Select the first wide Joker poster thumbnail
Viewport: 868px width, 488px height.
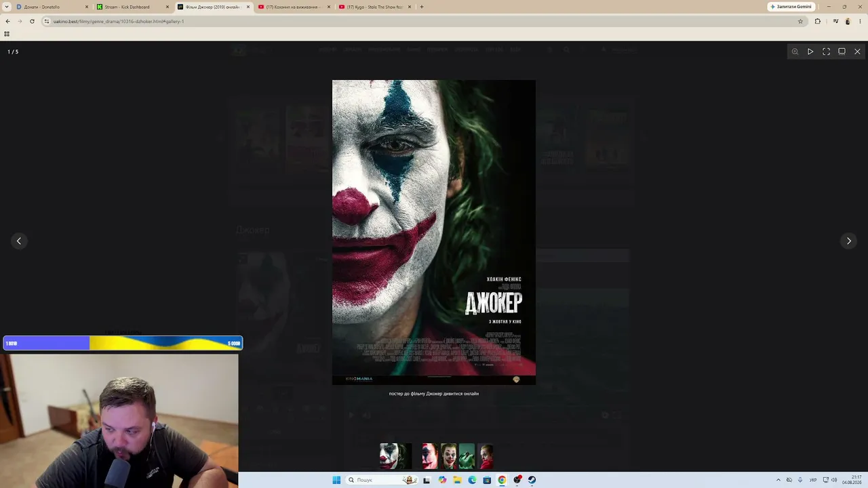tap(396, 456)
